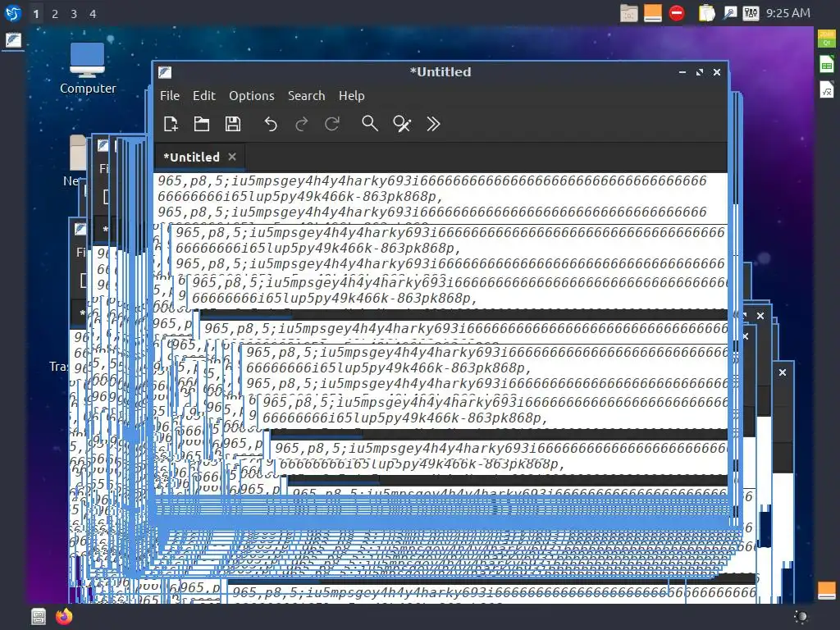
Task: Switch to workspace 2
Action: tap(55, 14)
